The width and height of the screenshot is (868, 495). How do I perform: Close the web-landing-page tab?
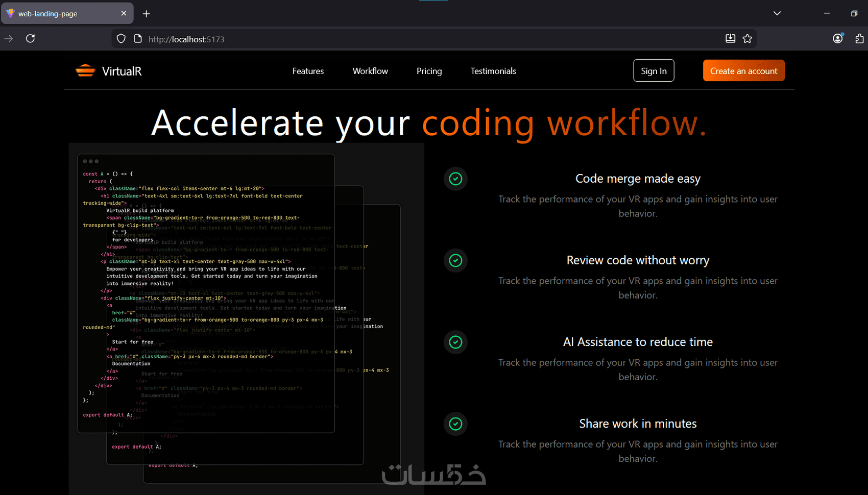(x=124, y=14)
